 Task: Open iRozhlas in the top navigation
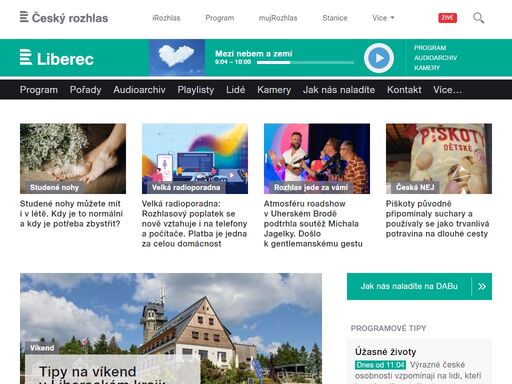pos(166,18)
